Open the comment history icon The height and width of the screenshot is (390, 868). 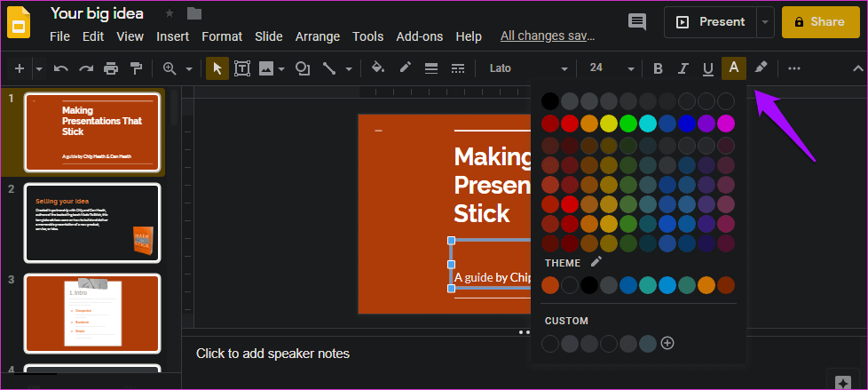pos(636,22)
